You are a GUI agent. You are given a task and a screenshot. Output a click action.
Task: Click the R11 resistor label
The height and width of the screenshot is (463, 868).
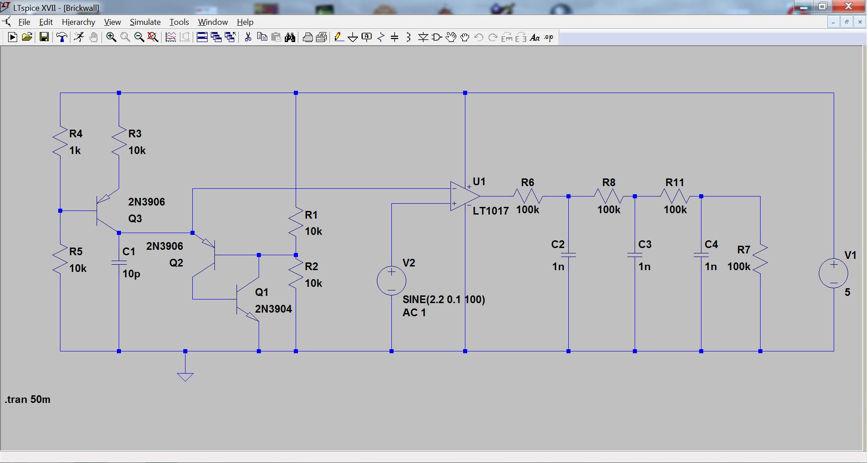[x=674, y=182]
